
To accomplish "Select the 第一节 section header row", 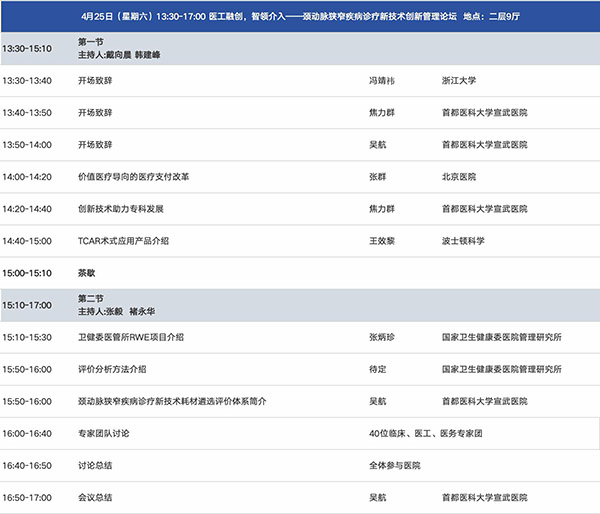I will (x=300, y=48).
